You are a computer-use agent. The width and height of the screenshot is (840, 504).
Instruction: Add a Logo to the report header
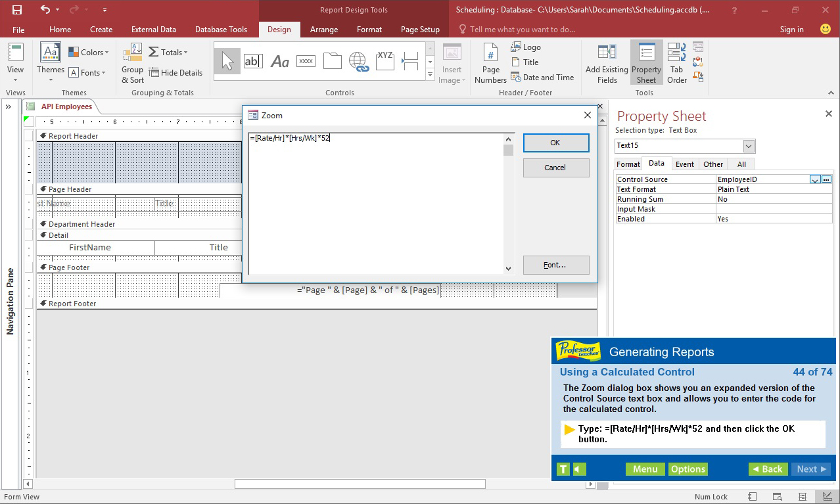click(525, 47)
